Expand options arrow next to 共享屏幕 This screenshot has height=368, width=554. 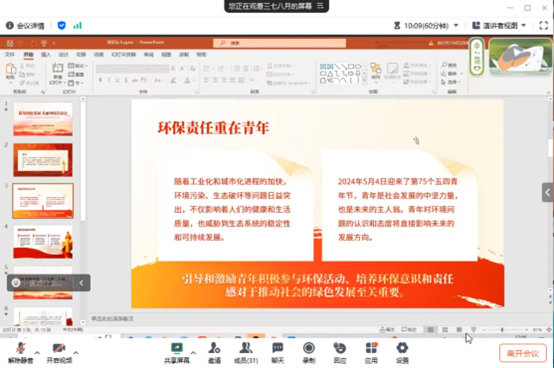(x=193, y=352)
